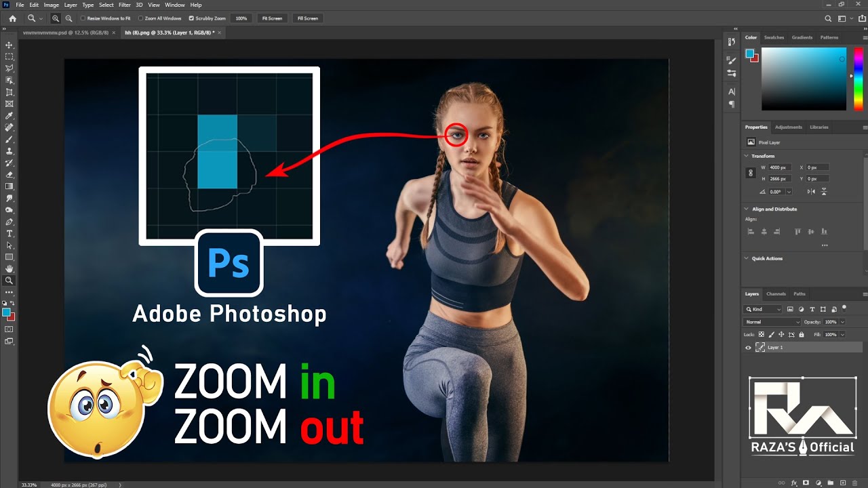Viewport: 868px width, 488px height.
Task: Open the Image menu
Action: (x=52, y=5)
